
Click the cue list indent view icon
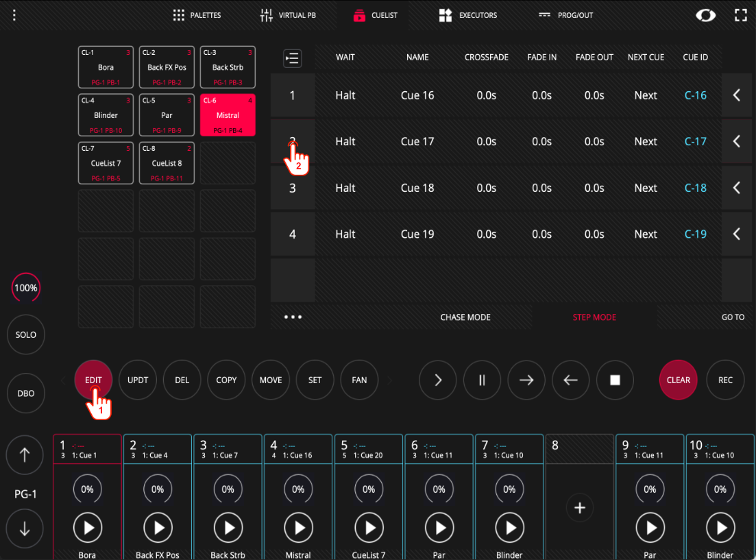tap(292, 58)
